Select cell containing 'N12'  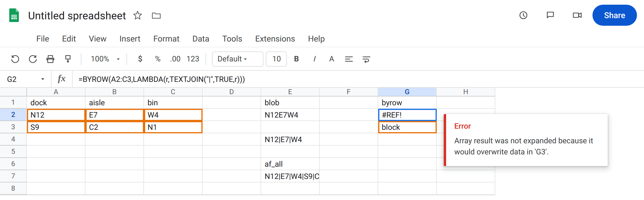click(x=56, y=115)
